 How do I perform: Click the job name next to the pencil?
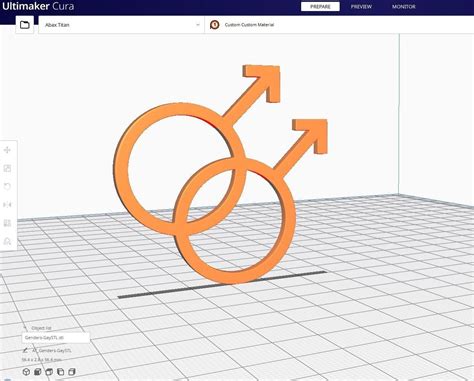click(52, 351)
